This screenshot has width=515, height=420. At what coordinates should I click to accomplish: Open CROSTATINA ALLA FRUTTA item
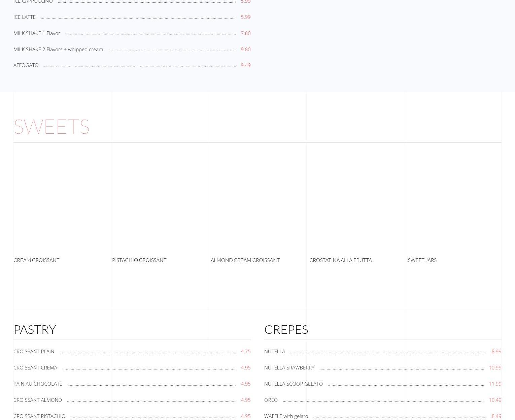pos(340,260)
